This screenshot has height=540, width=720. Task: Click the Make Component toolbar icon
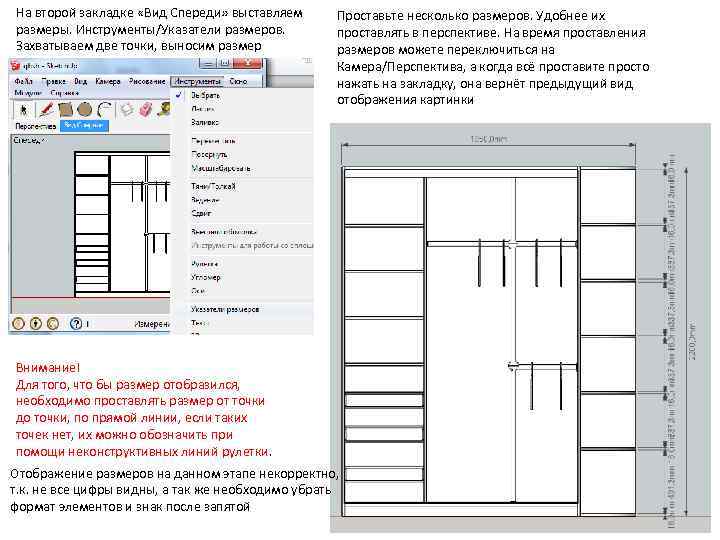(127, 110)
